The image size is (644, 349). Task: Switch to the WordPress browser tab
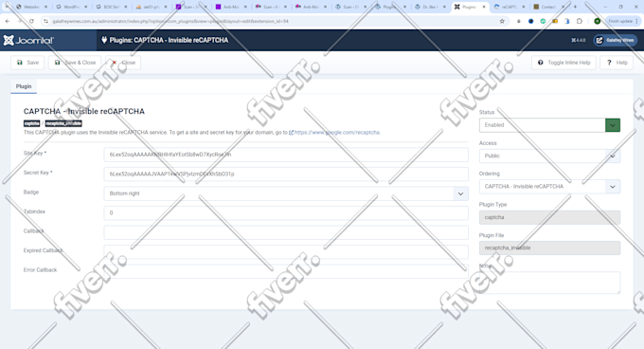pyautogui.click(x=71, y=7)
